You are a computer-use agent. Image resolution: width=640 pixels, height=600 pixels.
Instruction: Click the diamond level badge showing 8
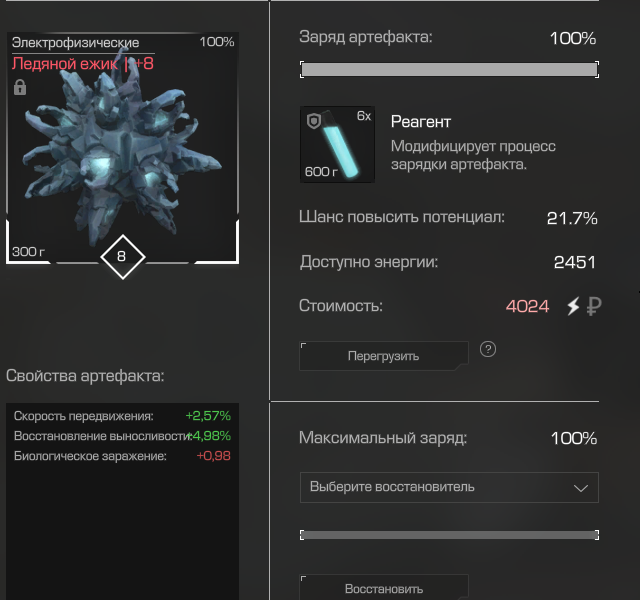(x=122, y=257)
